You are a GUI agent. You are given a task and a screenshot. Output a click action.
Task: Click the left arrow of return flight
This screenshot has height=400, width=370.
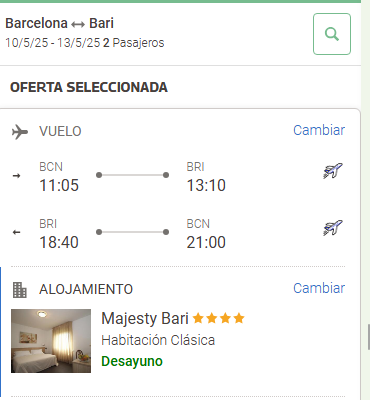pyautogui.click(x=16, y=232)
